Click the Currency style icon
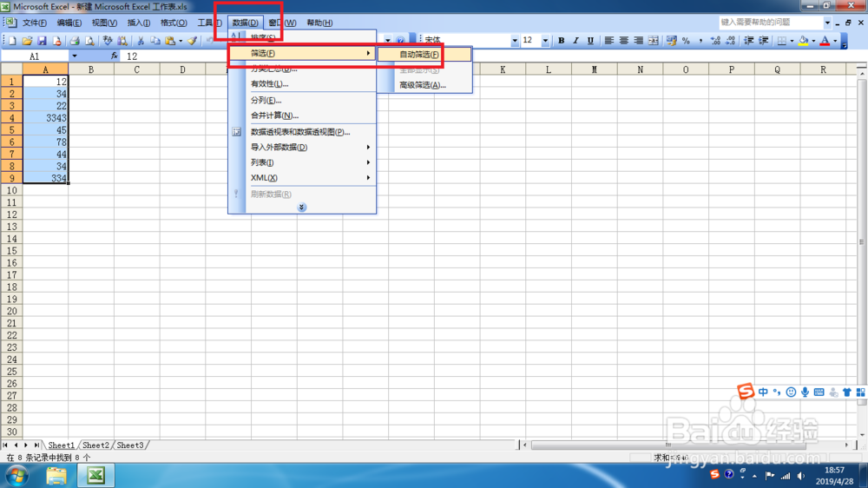The height and width of the screenshot is (488, 868). coord(672,41)
